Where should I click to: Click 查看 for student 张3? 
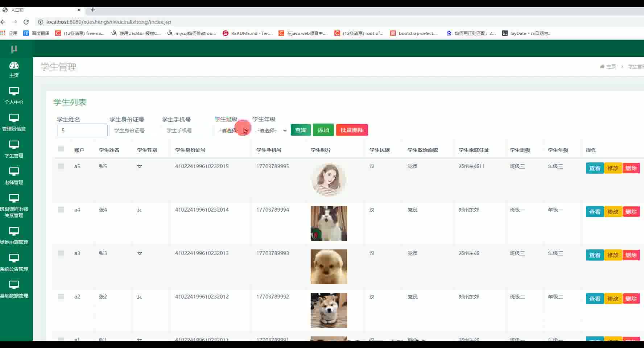(x=595, y=255)
